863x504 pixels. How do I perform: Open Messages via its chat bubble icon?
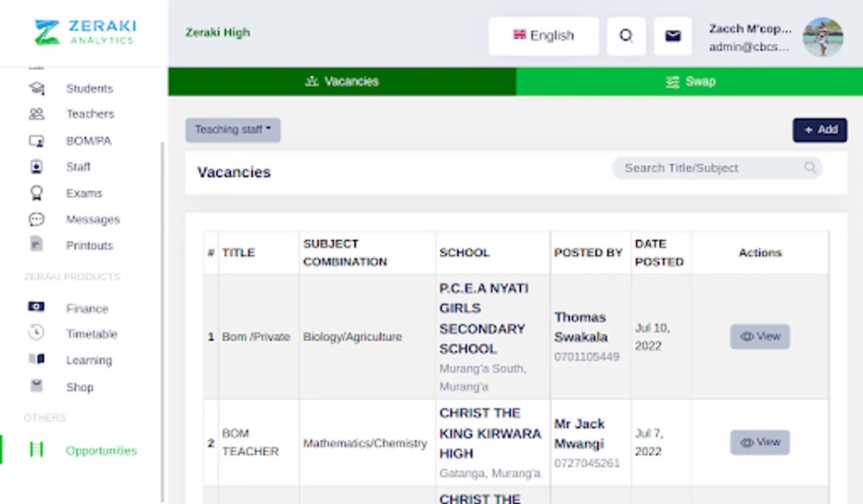[36, 219]
